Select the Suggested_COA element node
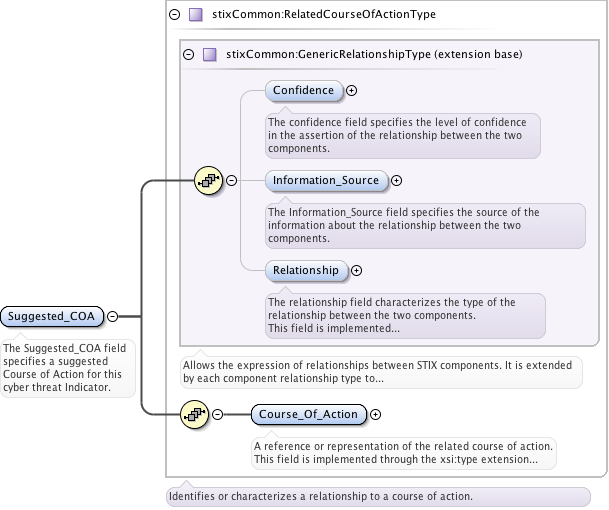609x510 pixels. 51,316
